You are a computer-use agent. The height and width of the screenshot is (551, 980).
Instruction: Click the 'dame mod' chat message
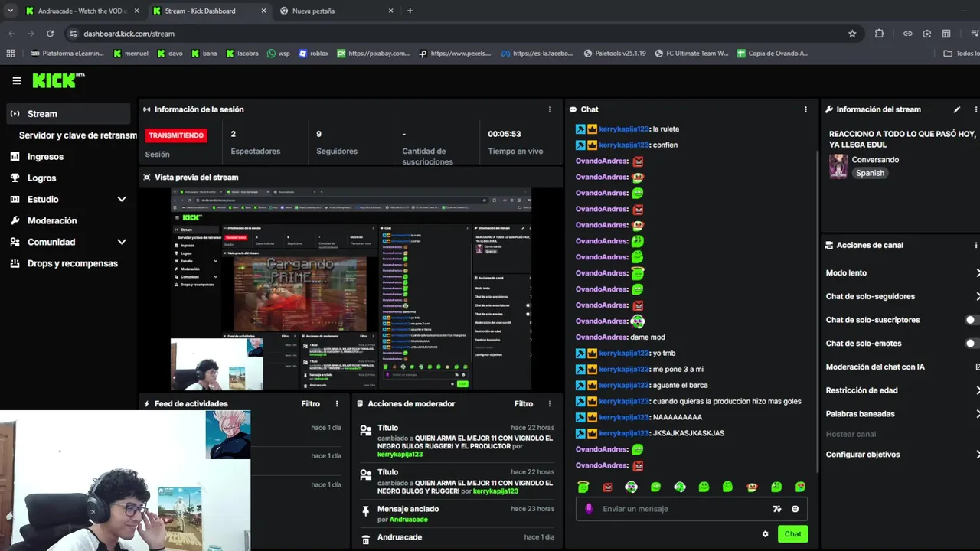click(647, 337)
